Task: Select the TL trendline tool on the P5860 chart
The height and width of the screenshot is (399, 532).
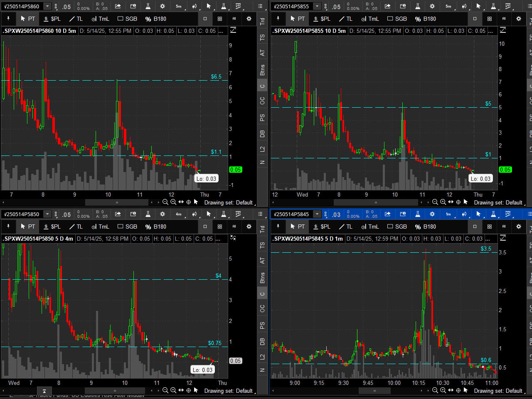Action: [76, 19]
